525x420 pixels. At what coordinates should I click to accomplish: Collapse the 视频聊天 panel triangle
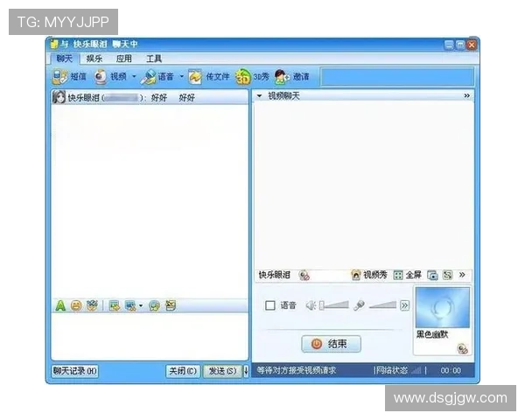coord(259,95)
